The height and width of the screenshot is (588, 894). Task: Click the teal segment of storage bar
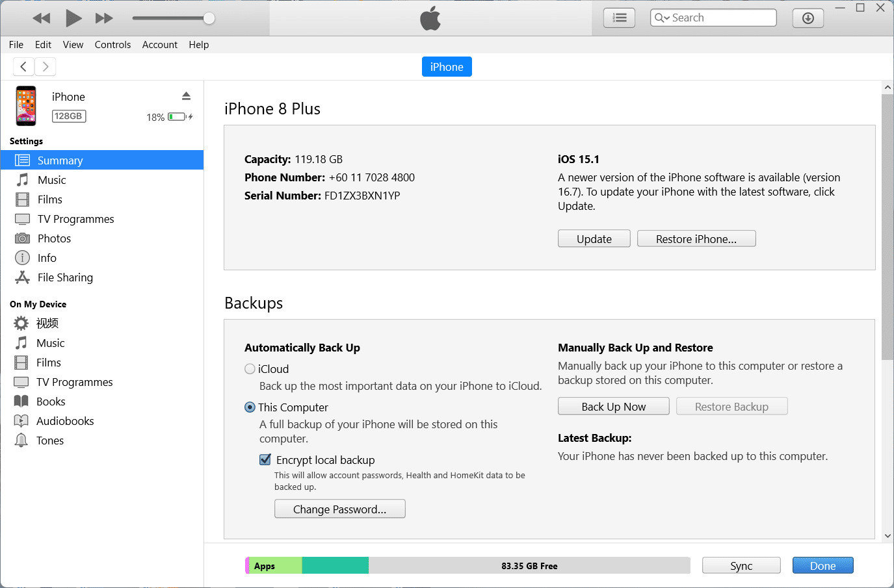(335, 565)
